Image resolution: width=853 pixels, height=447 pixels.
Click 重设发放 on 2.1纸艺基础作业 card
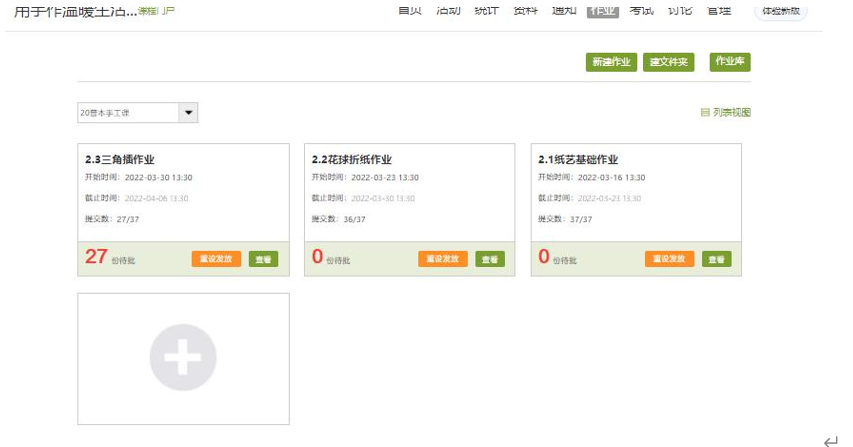(x=669, y=259)
